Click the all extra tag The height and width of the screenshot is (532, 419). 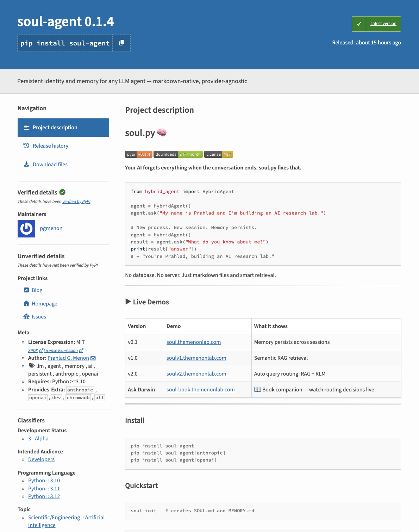[x=100, y=398]
